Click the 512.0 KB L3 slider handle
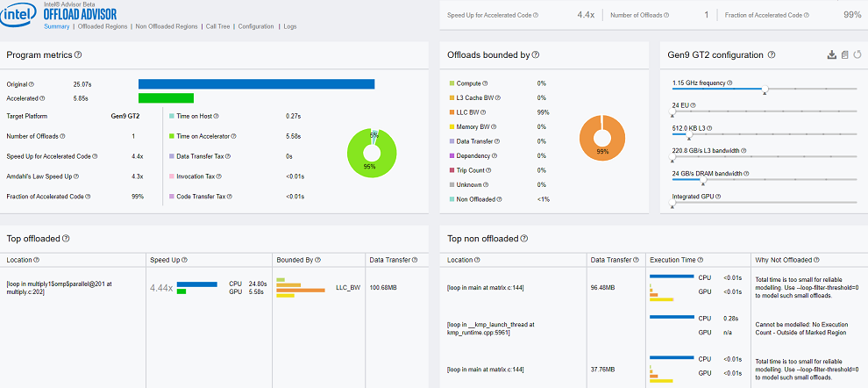This screenshot has width=868, height=388. tap(689, 134)
